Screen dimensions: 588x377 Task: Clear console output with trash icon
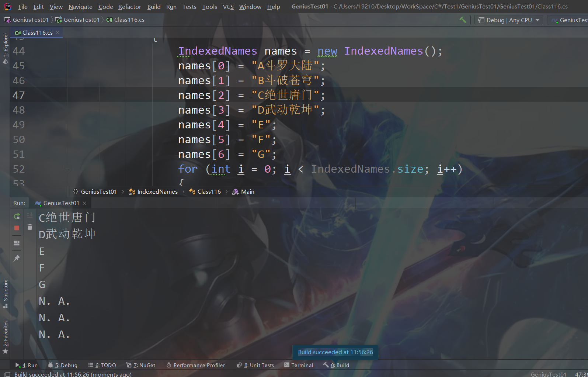(30, 227)
